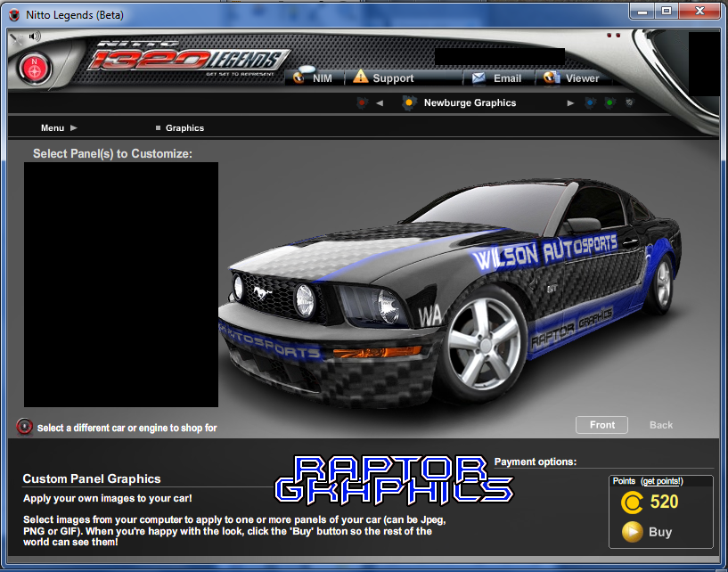This screenshot has height=572, width=728.
Task: Select the orange Newburge city badge
Action: tap(409, 102)
